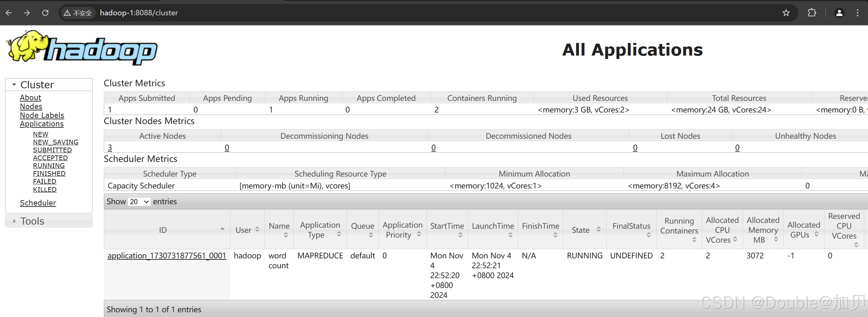Open the About cluster link
The image size is (868, 317).
click(30, 97)
